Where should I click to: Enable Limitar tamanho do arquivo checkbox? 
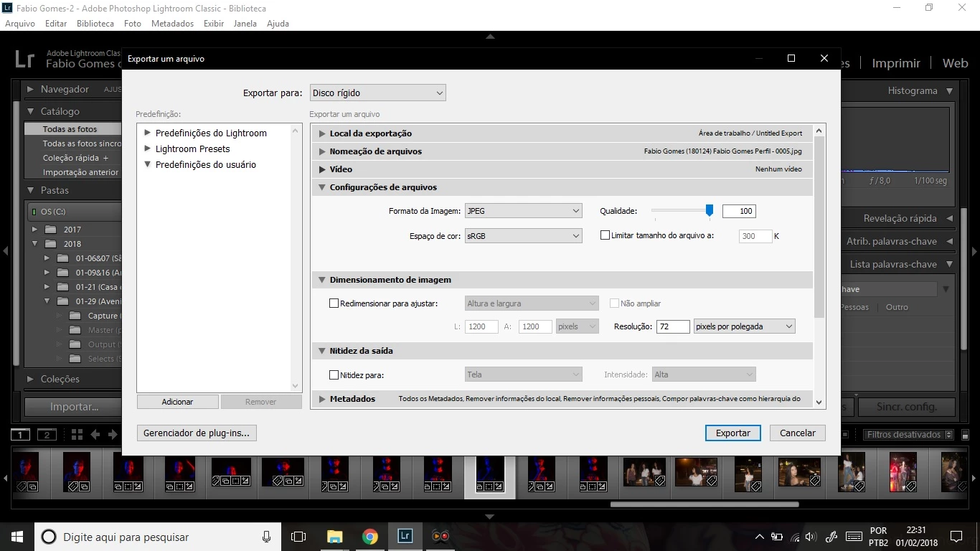605,235
